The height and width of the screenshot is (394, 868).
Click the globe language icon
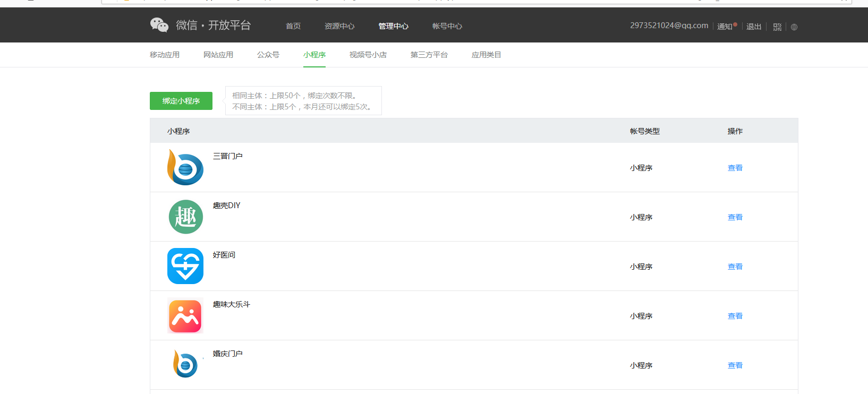pyautogui.click(x=794, y=27)
